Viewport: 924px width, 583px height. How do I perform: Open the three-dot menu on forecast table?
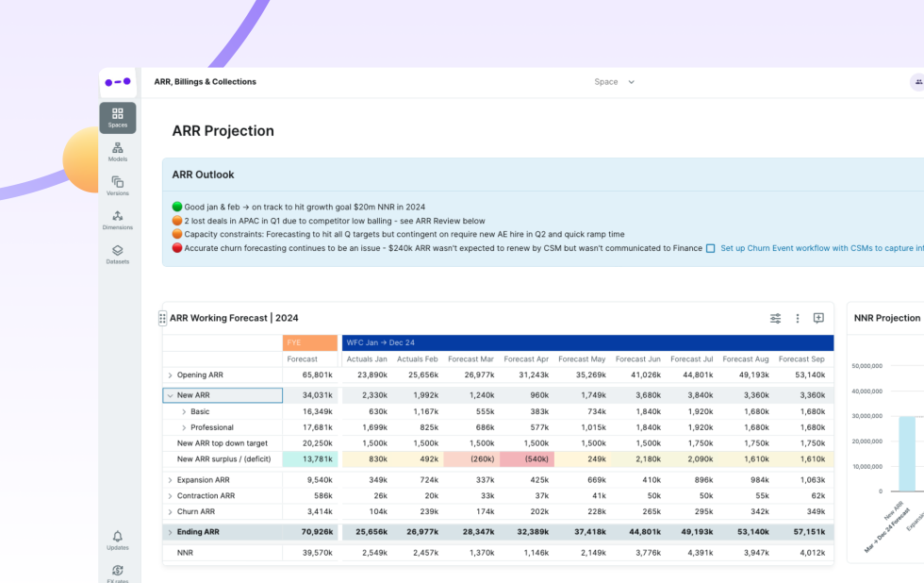798,319
